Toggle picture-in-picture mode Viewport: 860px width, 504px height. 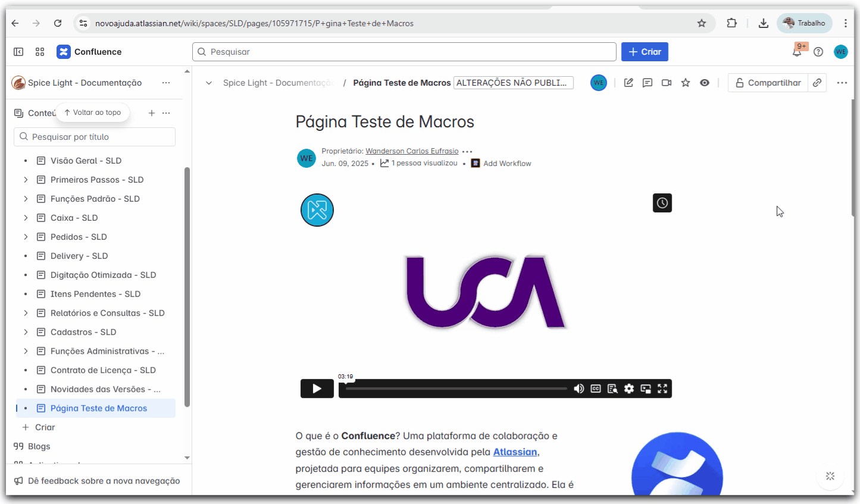coord(646,389)
